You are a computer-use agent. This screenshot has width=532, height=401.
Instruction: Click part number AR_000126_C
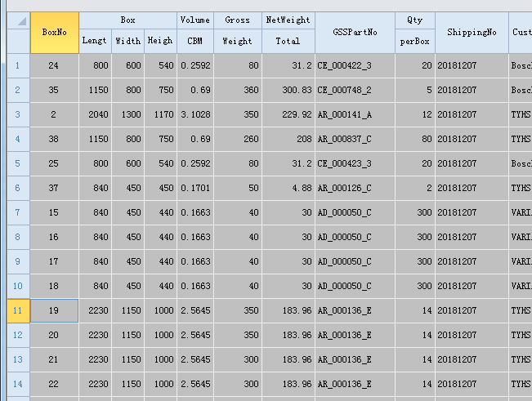click(x=355, y=188)
